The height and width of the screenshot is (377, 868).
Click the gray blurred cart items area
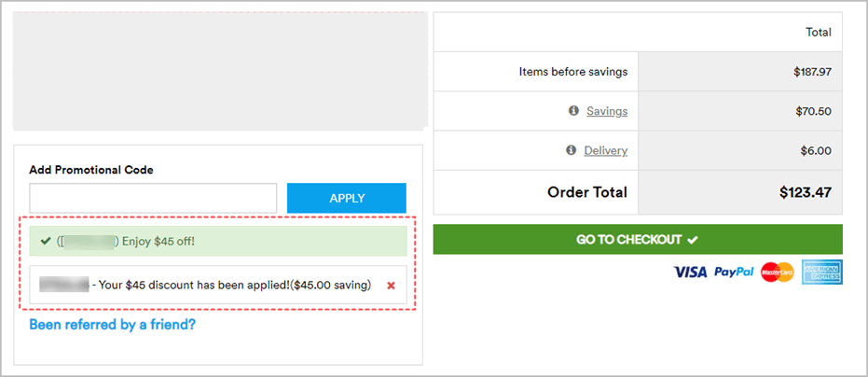(220, 71)
